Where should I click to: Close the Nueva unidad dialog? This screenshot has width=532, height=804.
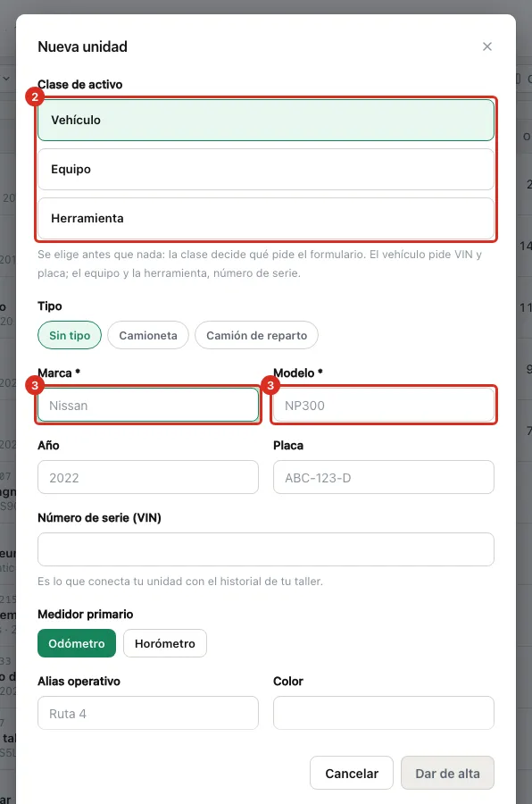[x=486, y=46]
